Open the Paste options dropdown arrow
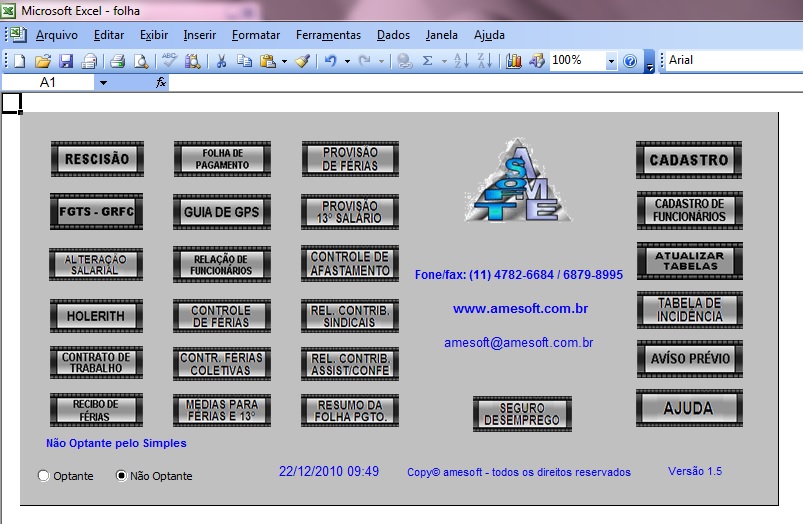 point(284,61)
